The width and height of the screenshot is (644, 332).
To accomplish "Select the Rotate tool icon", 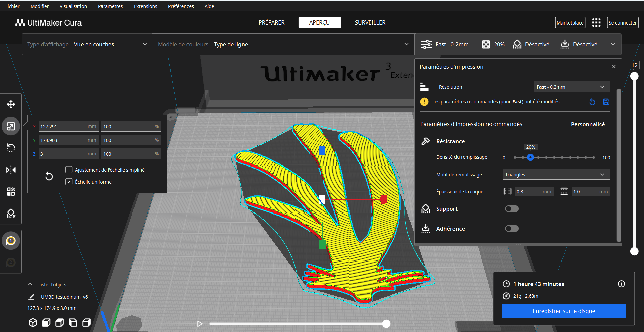I will point(11,148).
